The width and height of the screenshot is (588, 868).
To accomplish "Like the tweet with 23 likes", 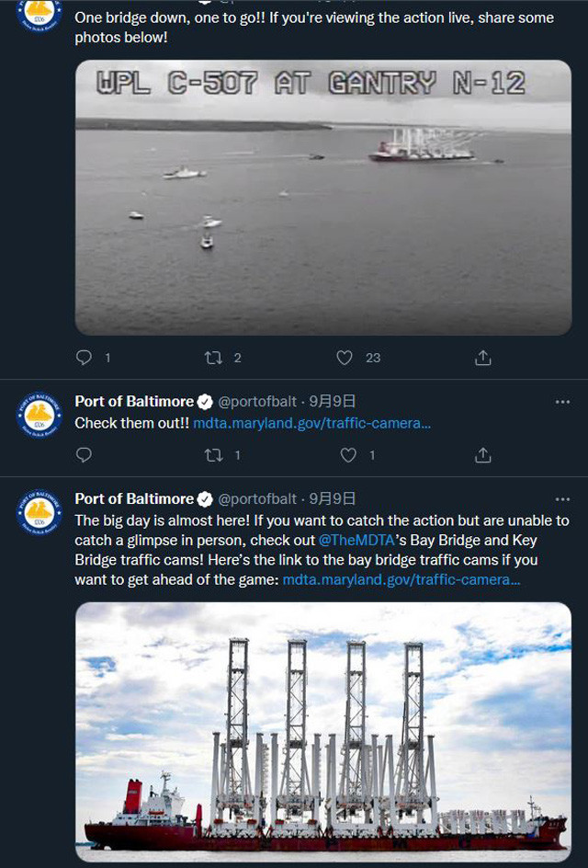I will click(345, 358).
